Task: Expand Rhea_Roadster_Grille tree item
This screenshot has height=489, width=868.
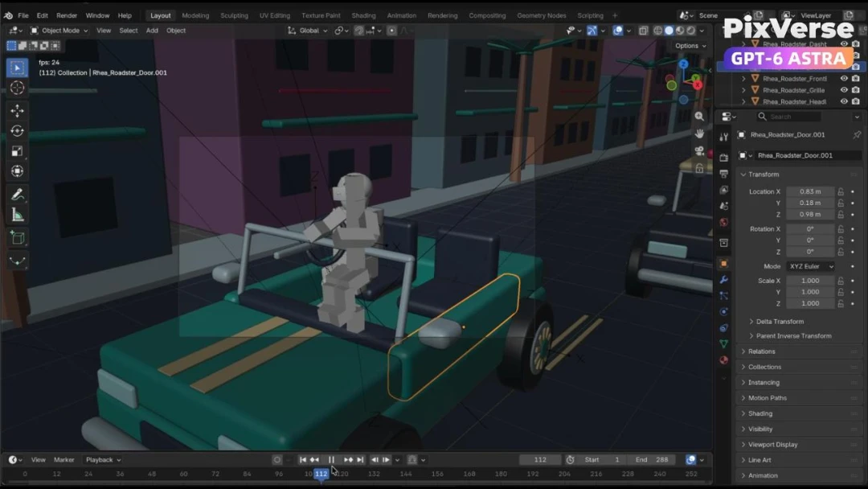Action: pyautogui.click(x=744, y=90)
